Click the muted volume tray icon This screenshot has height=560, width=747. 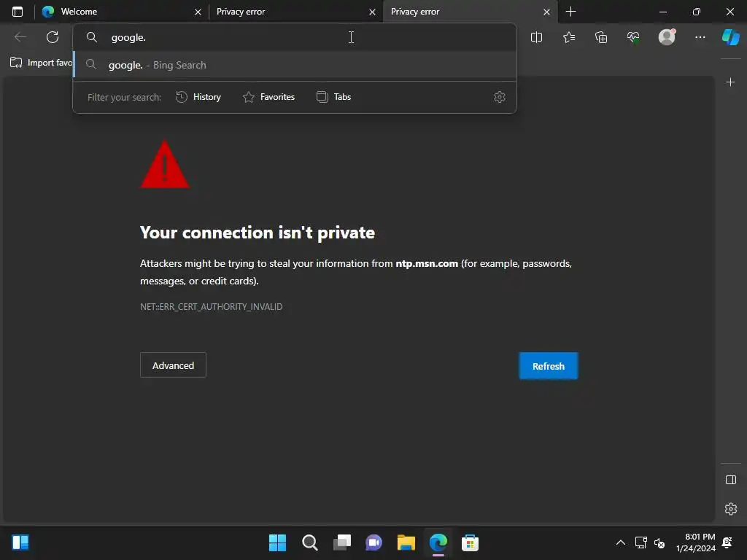659,542
